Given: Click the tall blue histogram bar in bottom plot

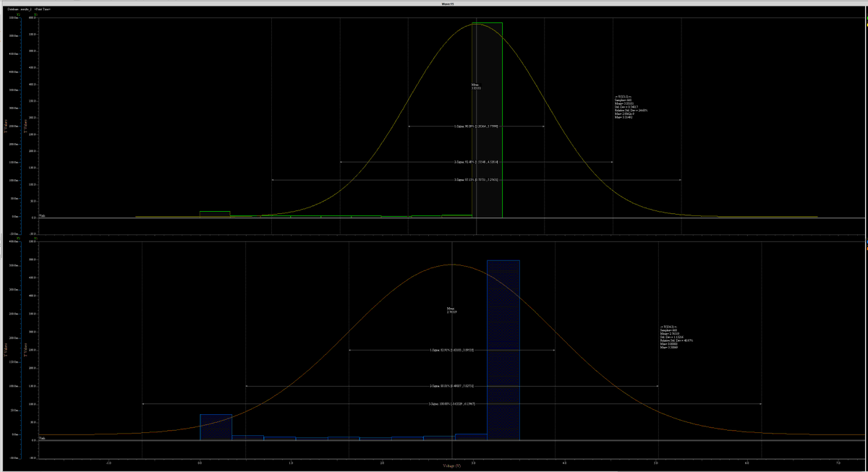Looking at the screenshot, I should click(503, 350).
